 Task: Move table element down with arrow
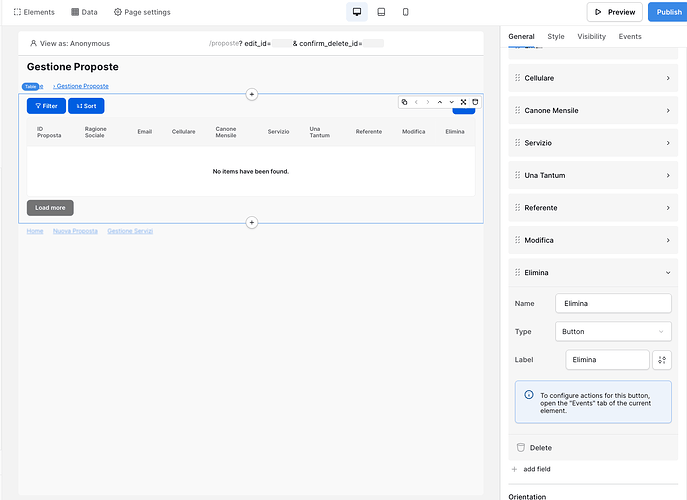451,102
